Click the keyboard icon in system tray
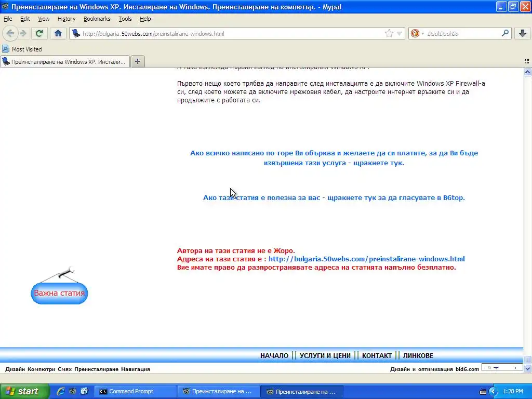 (x=483, y=392)
